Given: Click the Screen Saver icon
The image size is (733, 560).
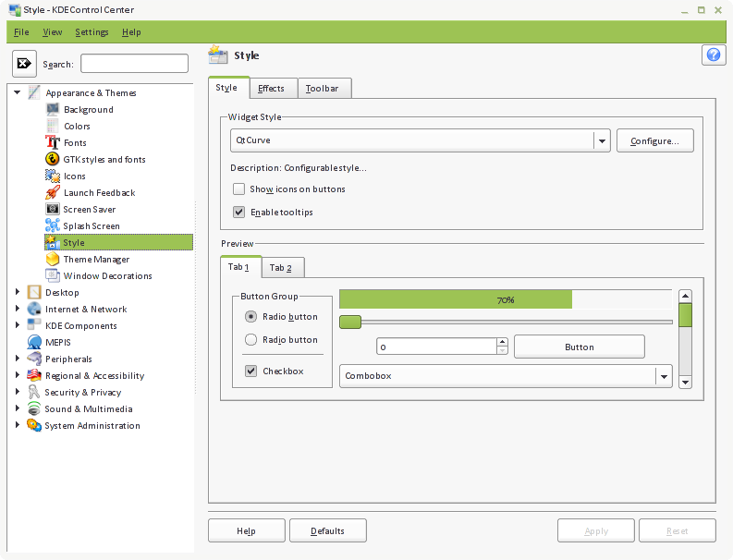Looking at the screenshot, I should click(x=53, y=209).
